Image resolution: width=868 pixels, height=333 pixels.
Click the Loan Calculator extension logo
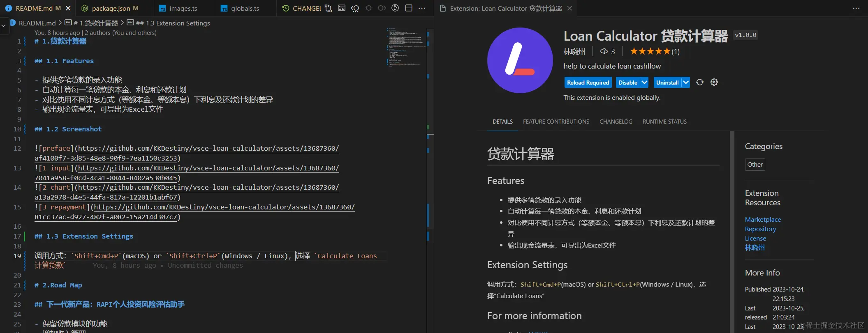point(520,60)
